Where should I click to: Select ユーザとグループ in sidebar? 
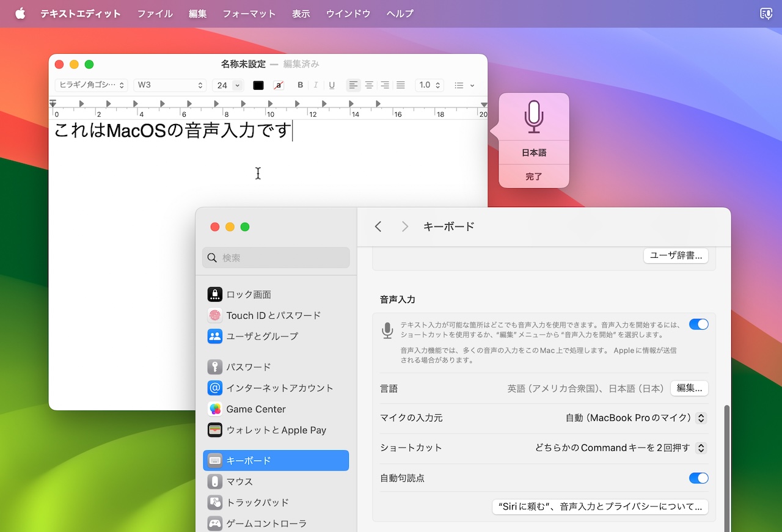tap(276, 336)
